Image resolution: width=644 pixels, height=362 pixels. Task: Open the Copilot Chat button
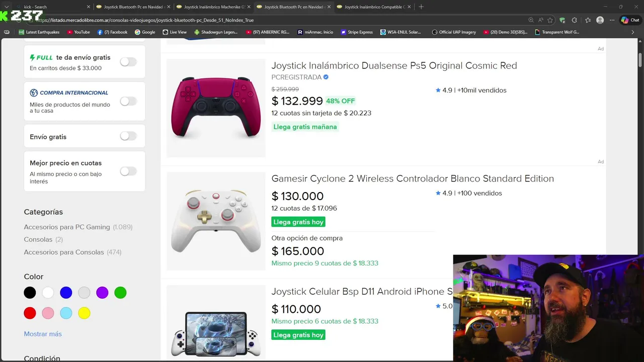coord(630,20)
